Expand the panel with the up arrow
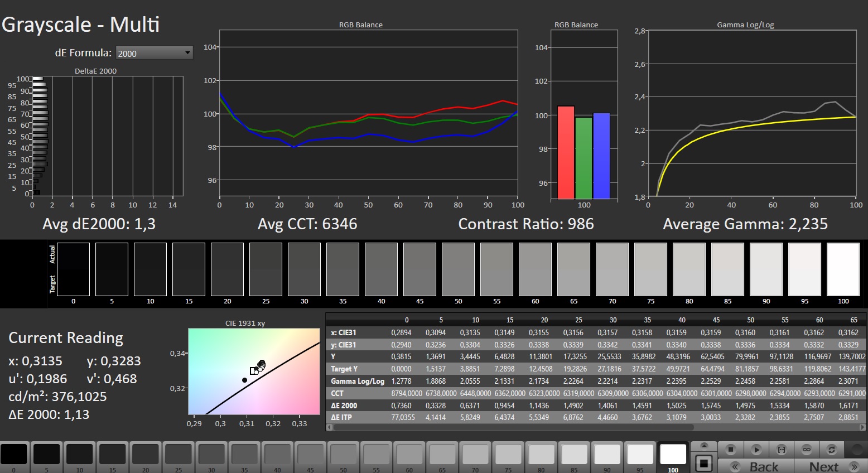Viewport: 868px width, 473px height. coord(704,446)
